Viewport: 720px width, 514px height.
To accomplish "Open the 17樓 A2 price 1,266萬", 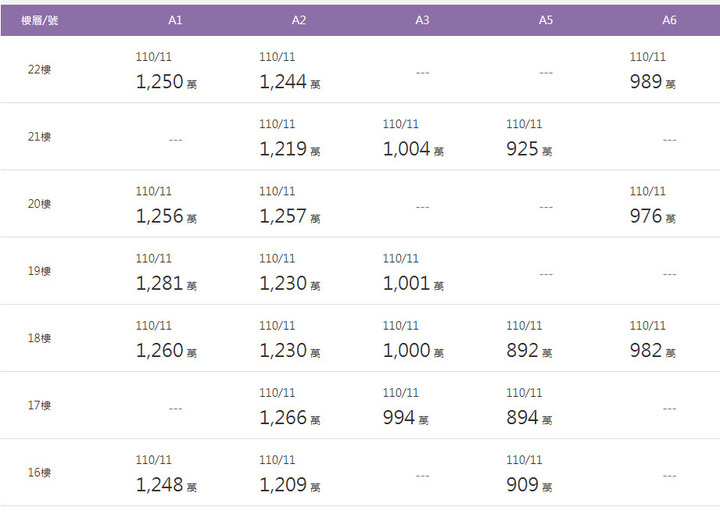I will tap(290, 418).
